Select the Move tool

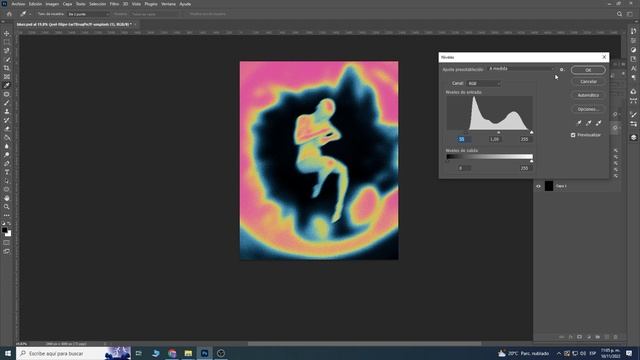click(7, 33)
